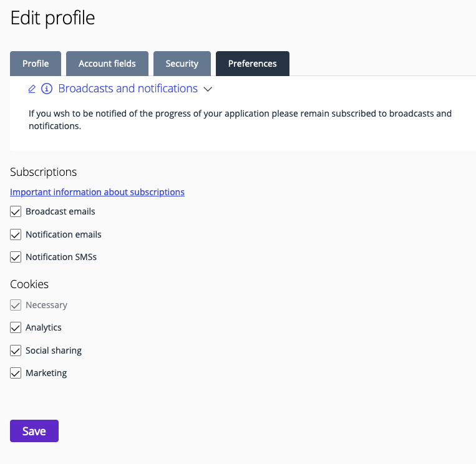Click the Broadcasts and notifications heading
The height and width of the screenshot is (464, 476).
click(x=128, y=89)
